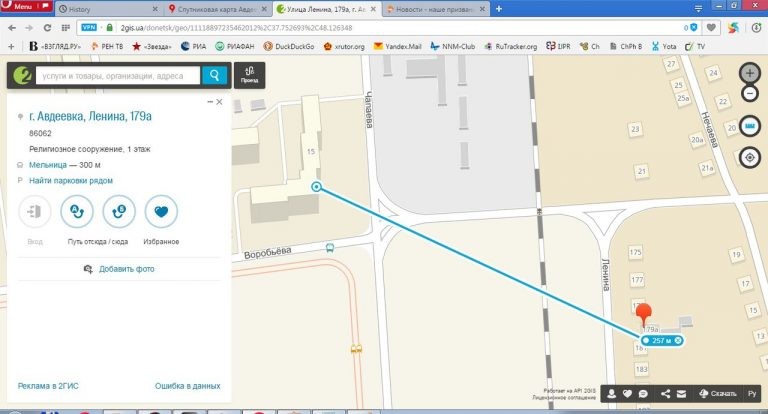
Task: Collapse the address info card
Action: point(210,103)
